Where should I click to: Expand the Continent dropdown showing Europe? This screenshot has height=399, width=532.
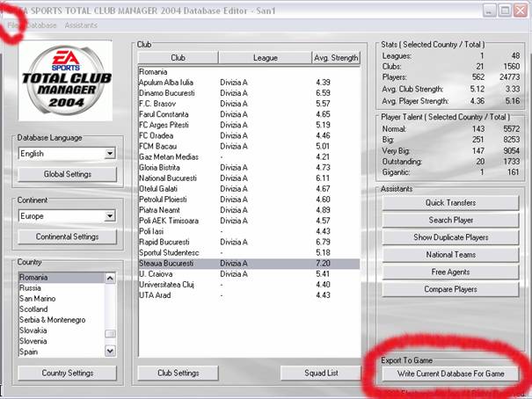tap(109, 216)
